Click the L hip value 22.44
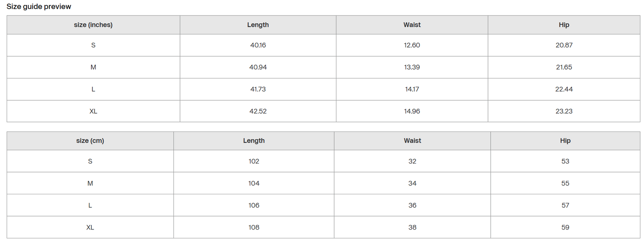Image resolution: width=644 pixels, height=246 pixels. [564, 89]
